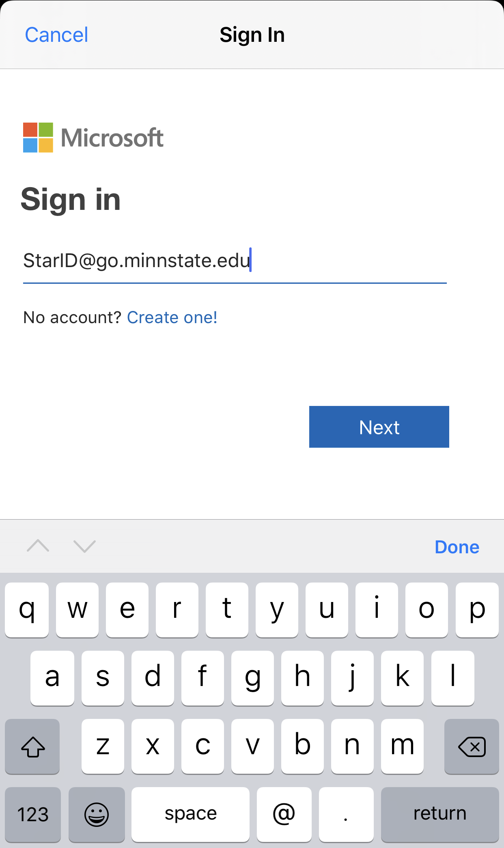Open the Create one! link
Viewport: 504px width, 848px height.
(x=172, y=317)
